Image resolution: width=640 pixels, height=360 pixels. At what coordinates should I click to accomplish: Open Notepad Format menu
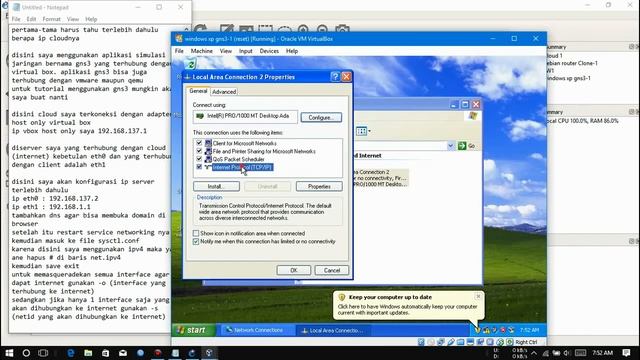51,19
